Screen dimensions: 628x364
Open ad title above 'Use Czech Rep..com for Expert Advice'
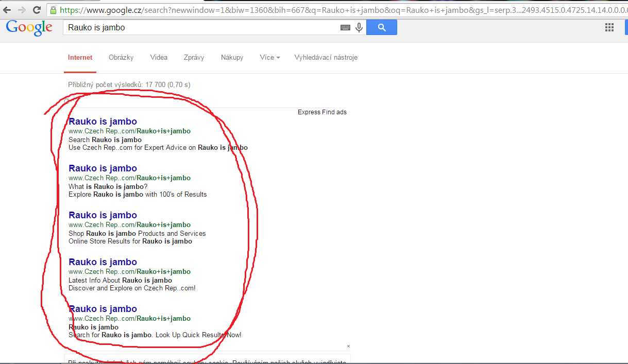[x=103, y=122]
